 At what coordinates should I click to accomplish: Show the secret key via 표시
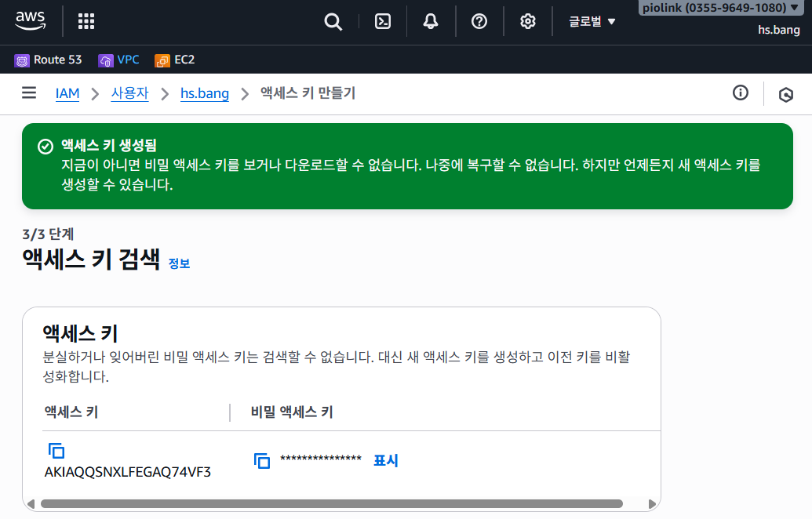point(386,460)
